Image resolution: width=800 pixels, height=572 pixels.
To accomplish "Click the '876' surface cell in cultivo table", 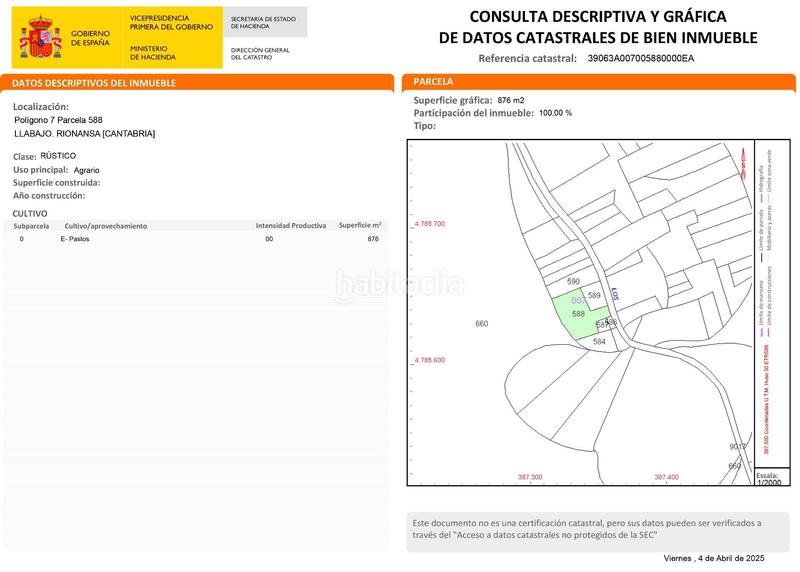I will pyautogui.click(x=373, y=239).
